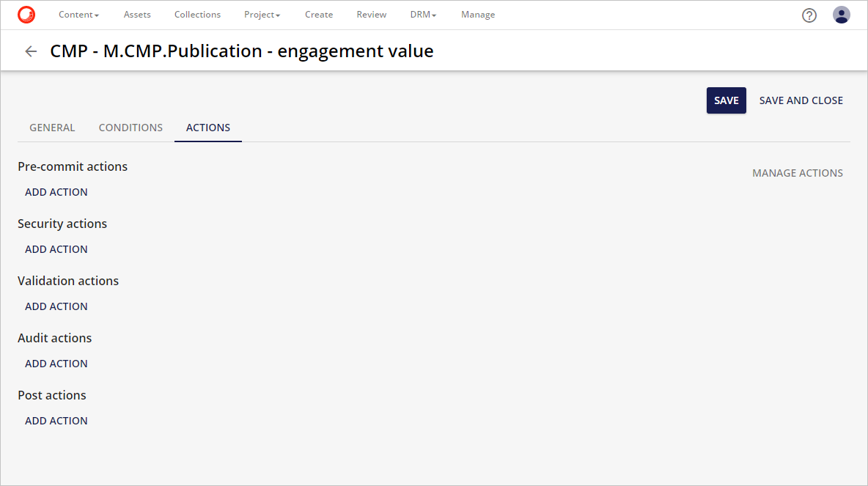Click the back arrow next to the page title

pos(30,51)
